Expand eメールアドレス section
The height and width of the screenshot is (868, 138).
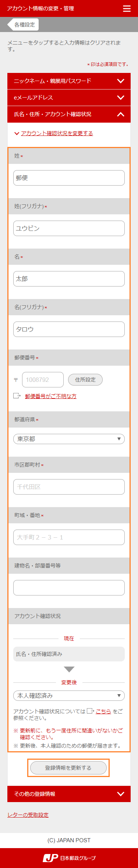(x=69, y=98)
